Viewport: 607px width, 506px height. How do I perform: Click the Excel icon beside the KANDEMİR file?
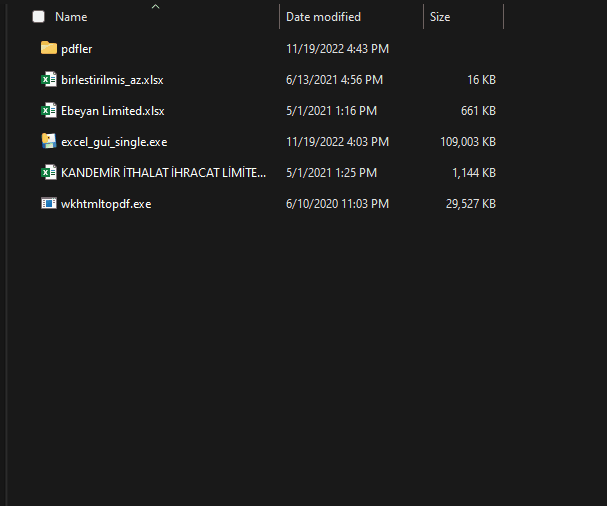(x=48, y=172)
